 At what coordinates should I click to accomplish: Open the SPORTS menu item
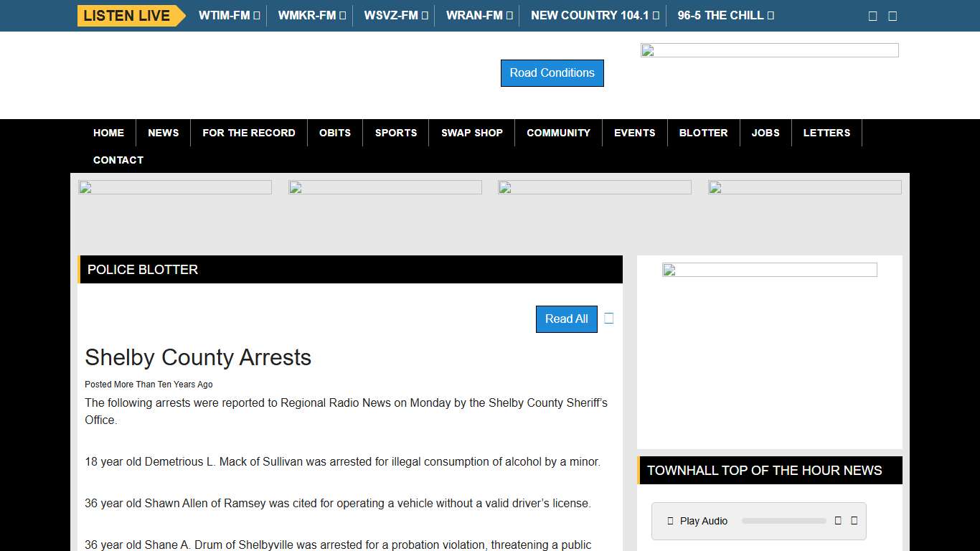coord(395,133)
